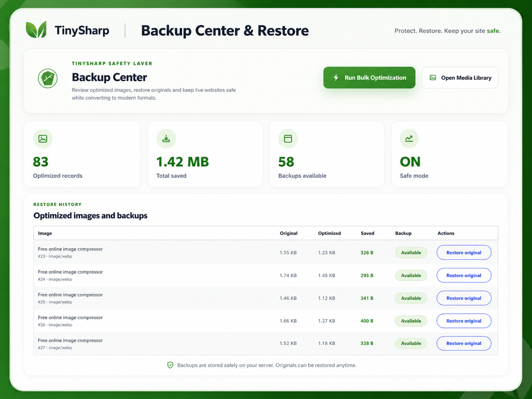
Task: Click Available badge for image #24
Action: click(x=411, y=275)
